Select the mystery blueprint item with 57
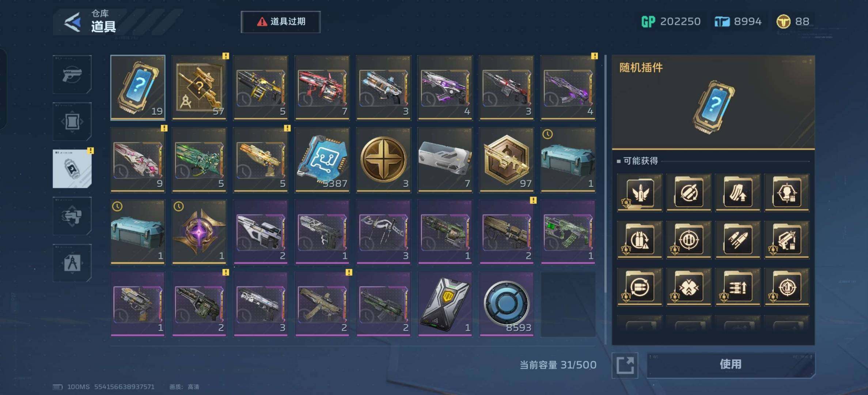868x395 pixels. [x=199, y=88]
